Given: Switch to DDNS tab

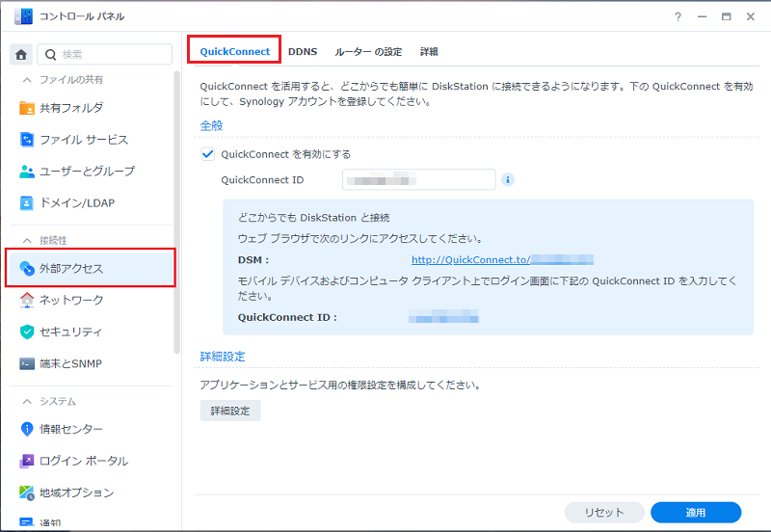Looking at the screenshot, I should click(303, 52).
